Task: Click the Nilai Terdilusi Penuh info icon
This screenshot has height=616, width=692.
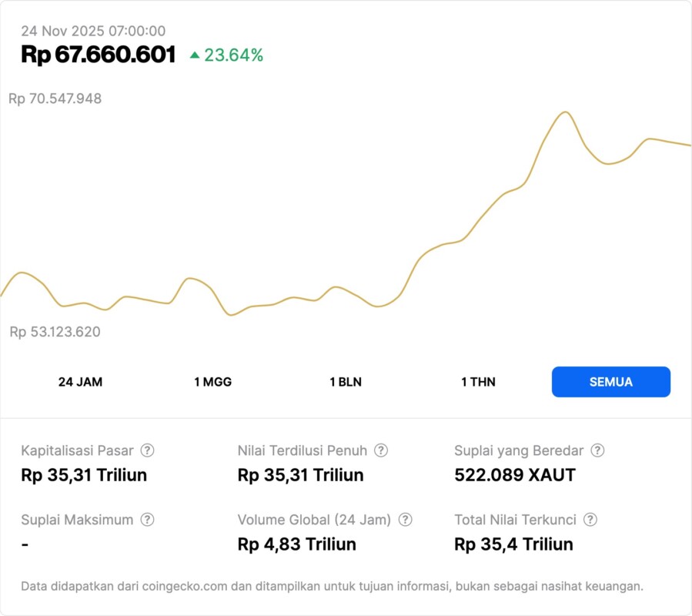Action: (381, 450)
